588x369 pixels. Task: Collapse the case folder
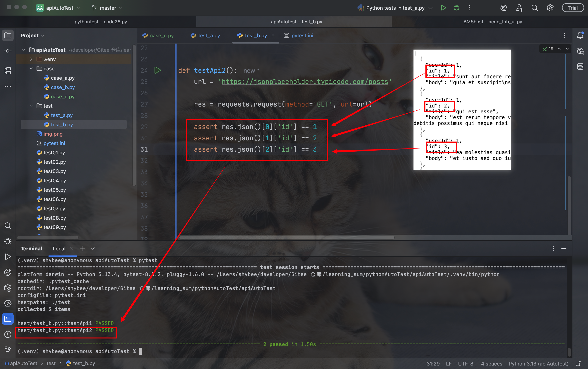[31, 69]
